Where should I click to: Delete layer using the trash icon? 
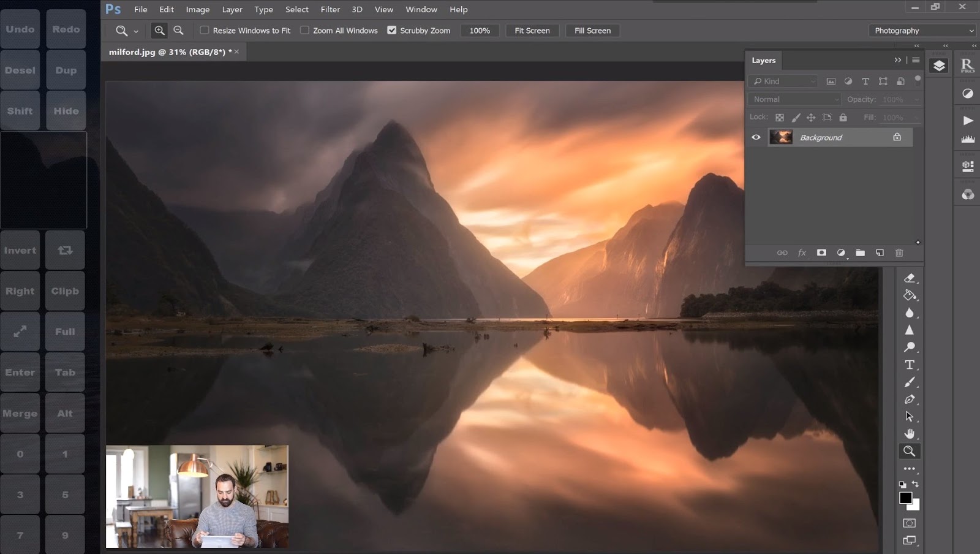[899, 252]
